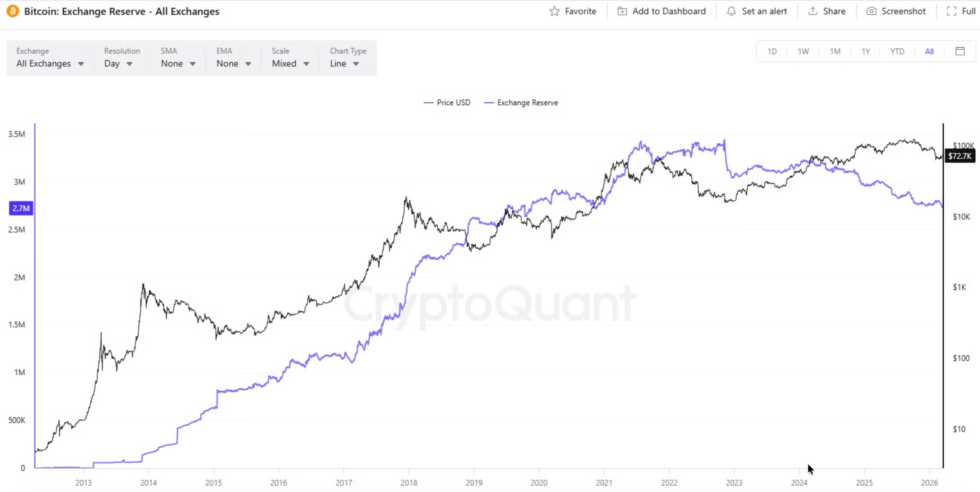Select the YTD time range
980x492 pixels.
pos(897,51)
